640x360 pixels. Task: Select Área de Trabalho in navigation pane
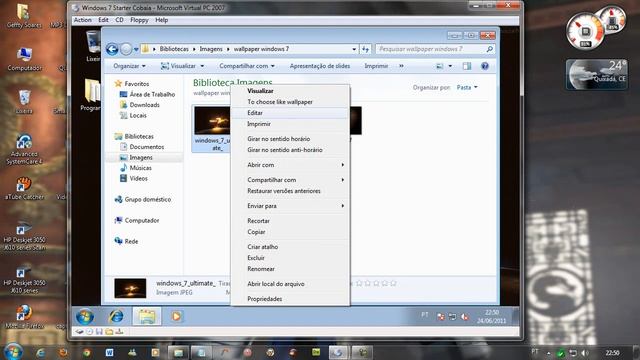coord(152,94)
